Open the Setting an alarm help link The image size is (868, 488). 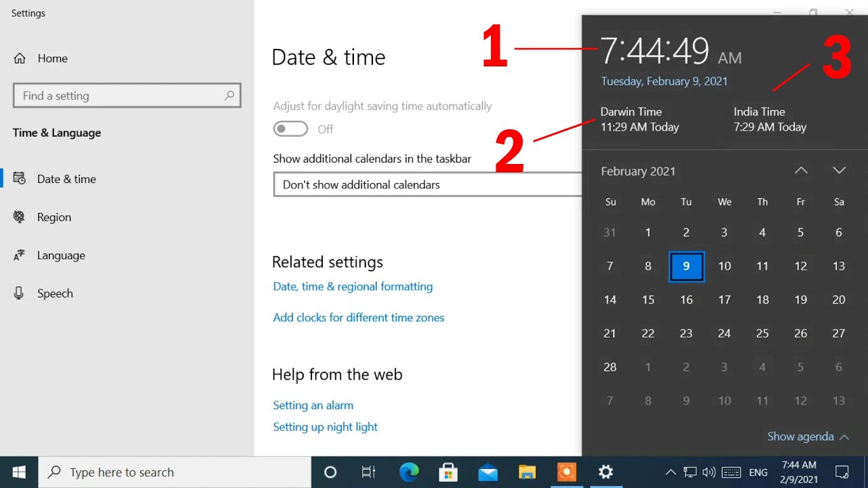pyautogui.click(x=313, y=405)
